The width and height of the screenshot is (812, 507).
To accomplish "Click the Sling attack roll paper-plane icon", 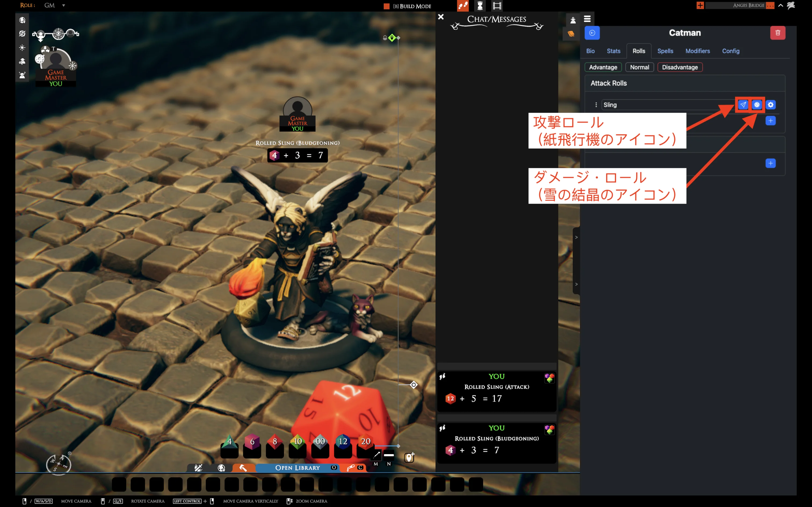I will point(743,105).
